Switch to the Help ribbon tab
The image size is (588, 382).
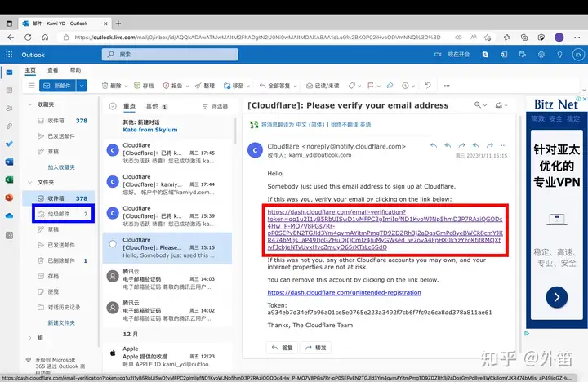click(75, 70)
